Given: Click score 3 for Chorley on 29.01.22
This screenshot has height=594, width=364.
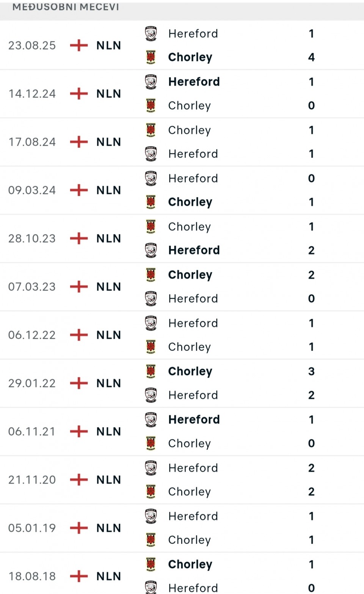Looking at the screenshot, I should (x=311, y=371).
